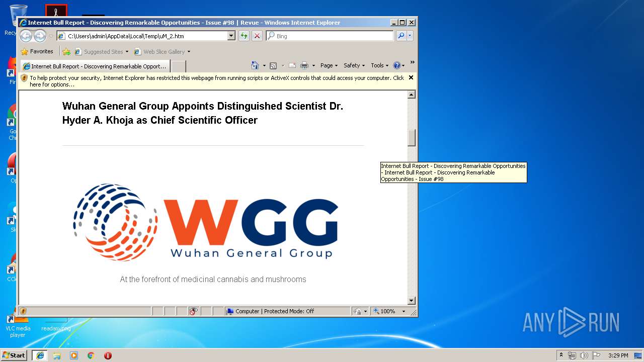Open a new blank tab
The width and height of the screenshot is (644, 362).
coord(179,66)
